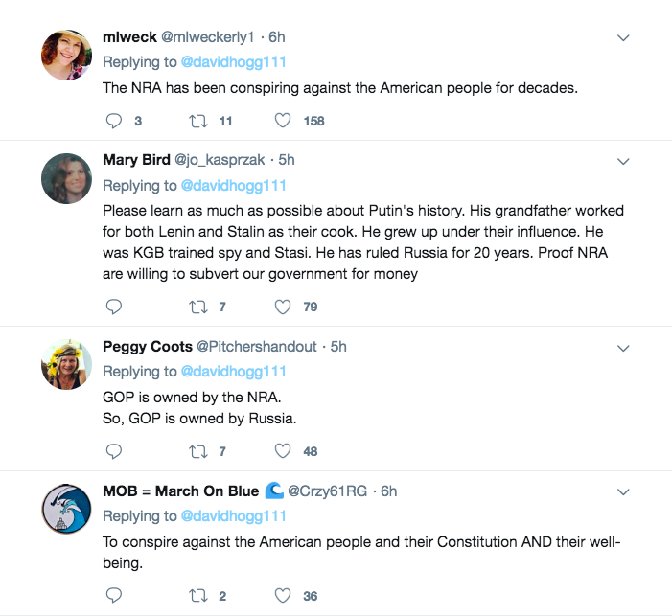Open dropdown arrow on Peggy Coots' tweet
672x616 pixels.
tap(623, 347)
